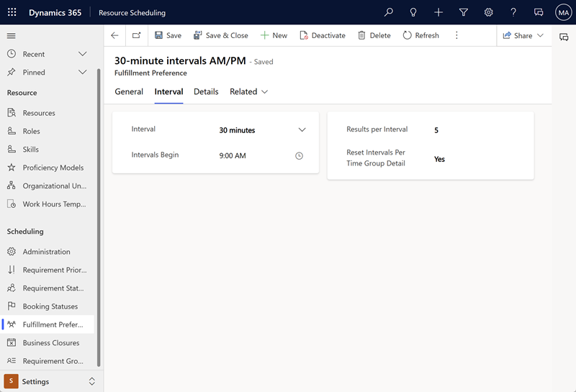The height and width of the screenshot is (392, 576).
Task: Toggle Reset Intervals Per Time Group Detail Yes
Action: point(439,159)
